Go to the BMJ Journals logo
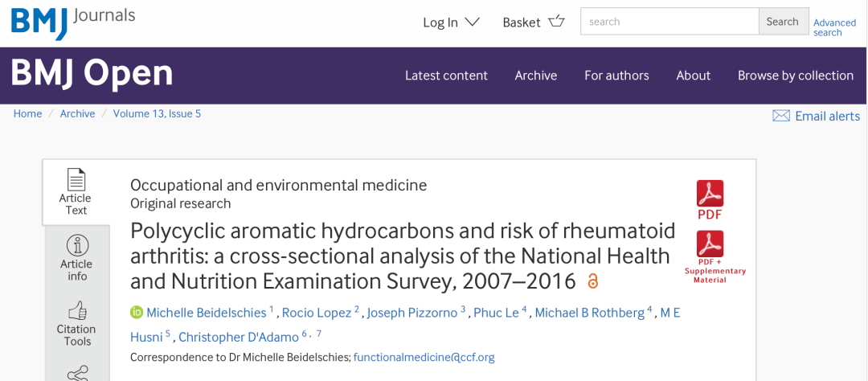The image size is (868, 381). tap(72, 20)
